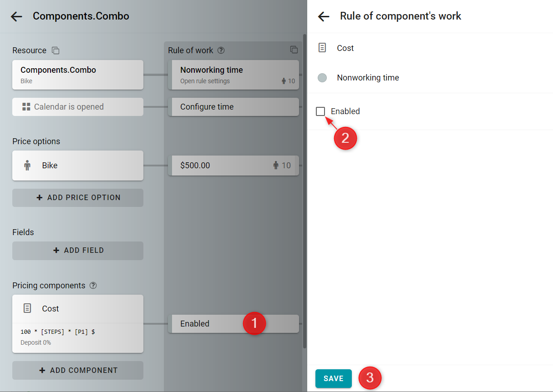Click back arrow in Rule of component's work panel
Viewport: 553px width, 392px height.
tap(323, 16)
